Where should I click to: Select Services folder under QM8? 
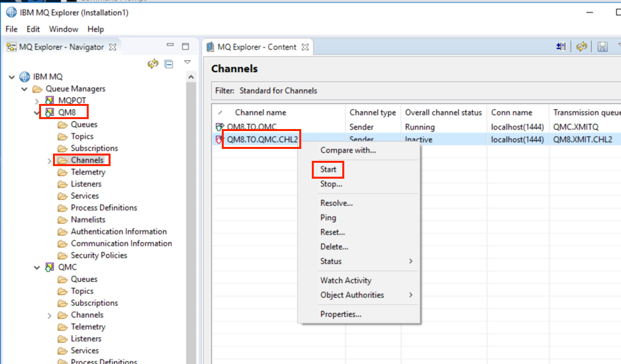(x=85, y=196)
